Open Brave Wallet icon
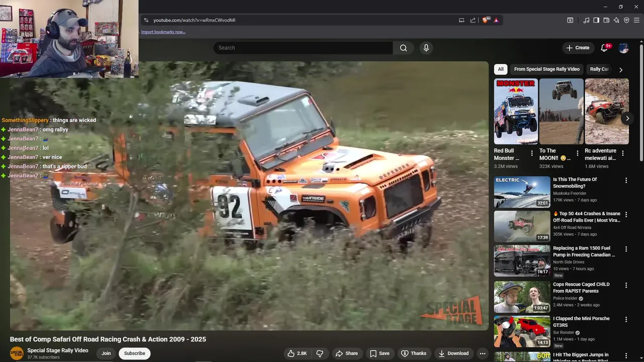The height and width of the screenshot is (362, 644). tap(606, 20)
